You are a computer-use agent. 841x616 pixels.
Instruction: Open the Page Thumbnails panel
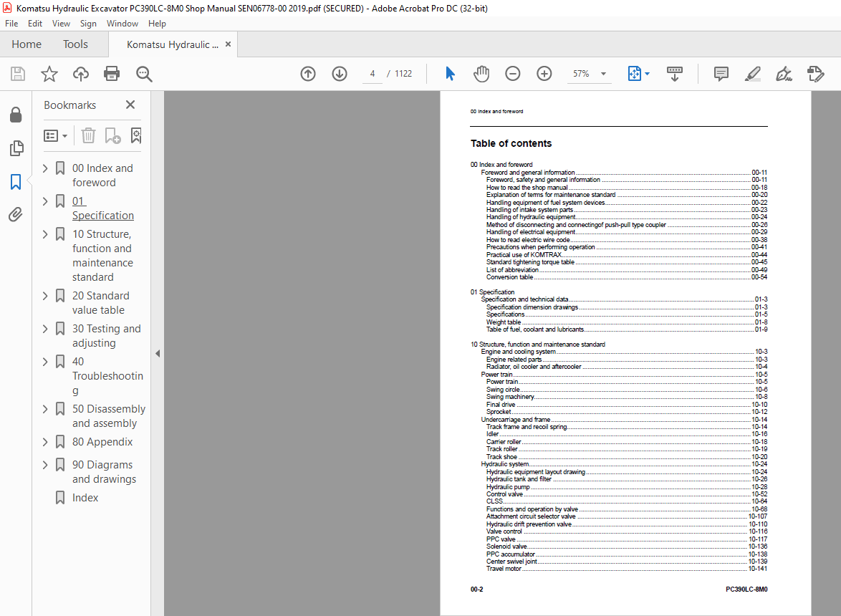tap(16, 148)
